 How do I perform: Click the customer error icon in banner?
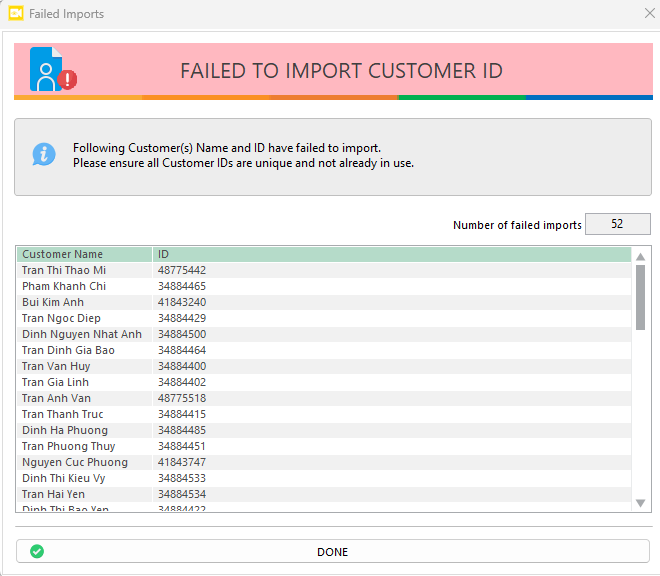click(x=52, y=70)
